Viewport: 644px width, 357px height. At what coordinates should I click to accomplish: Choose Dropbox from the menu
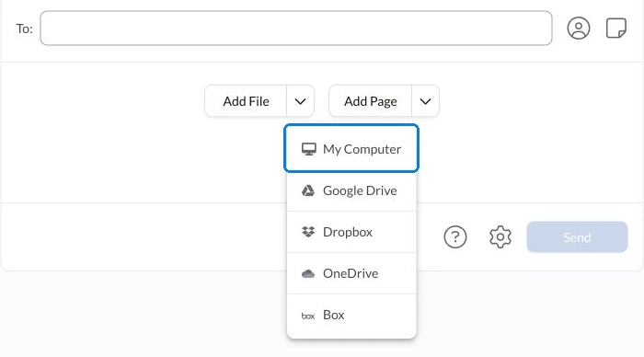coord(351,232)
